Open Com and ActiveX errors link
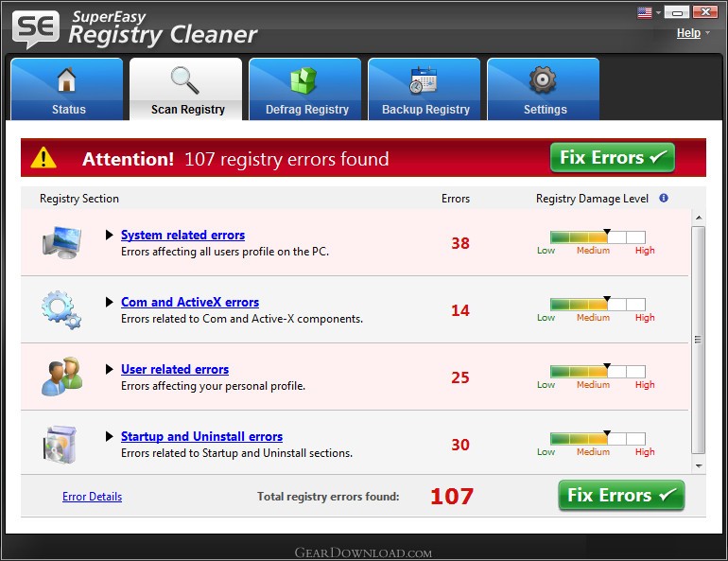The width and height of the screenshot is (728, 561). tap(190, 303)
